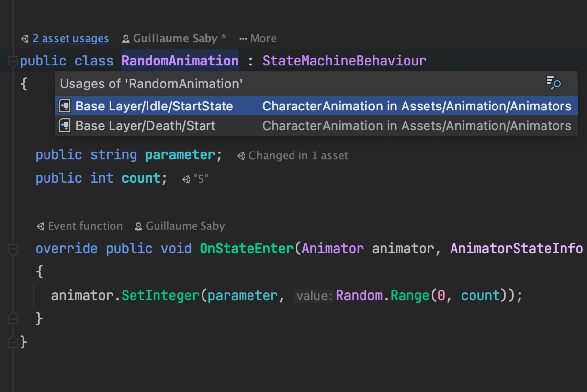Click 'Random' in Random.Range call

coord(359,295)
